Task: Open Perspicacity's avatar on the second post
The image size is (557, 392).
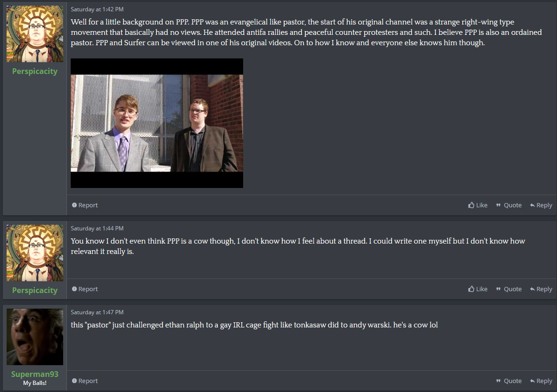Action: coord(35,253)
